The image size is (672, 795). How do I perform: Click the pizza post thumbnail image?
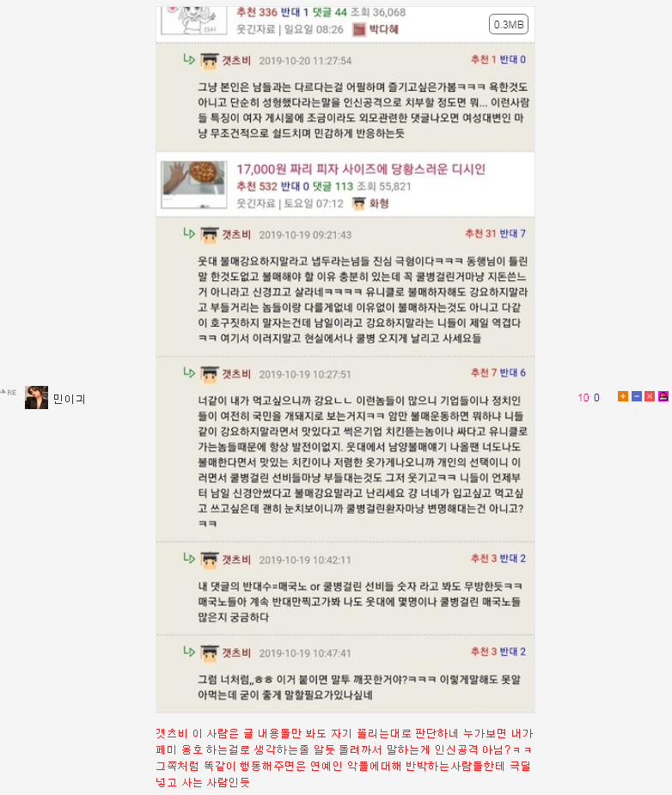click(194, 185)
